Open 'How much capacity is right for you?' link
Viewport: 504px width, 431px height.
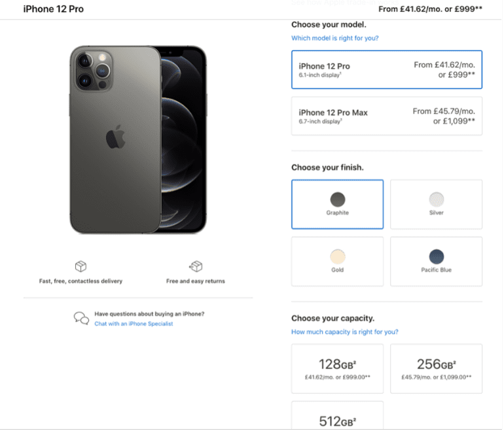tap(344, 332)
